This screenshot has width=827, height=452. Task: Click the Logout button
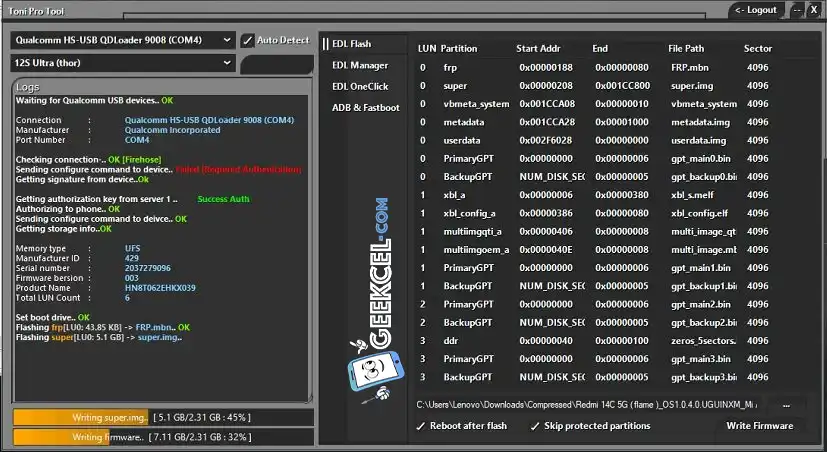point(756,10)
